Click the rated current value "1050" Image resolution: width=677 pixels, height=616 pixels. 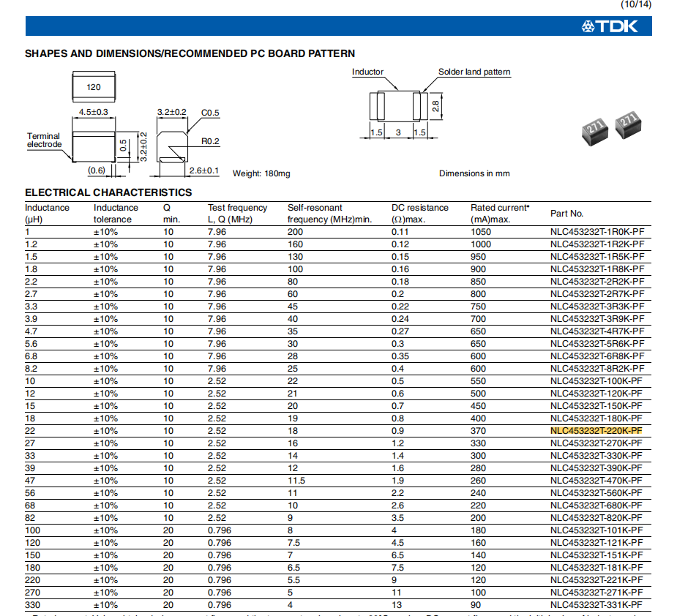(481, 232)
